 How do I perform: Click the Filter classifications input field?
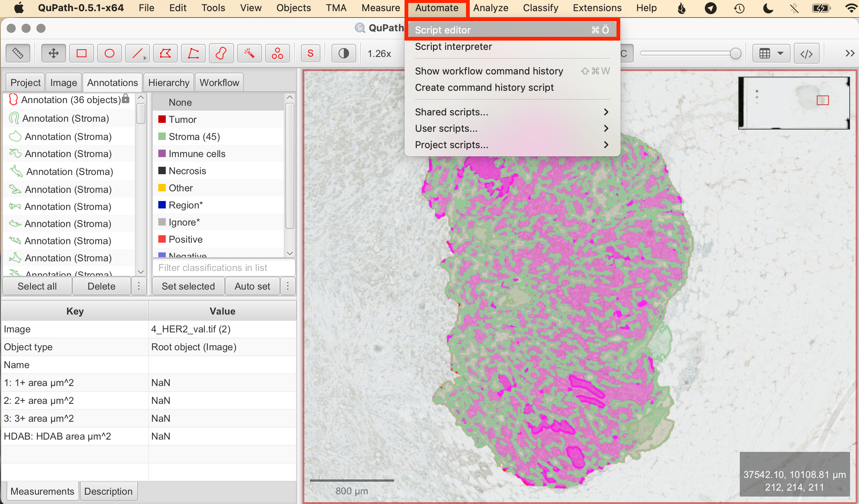point(224,268)
